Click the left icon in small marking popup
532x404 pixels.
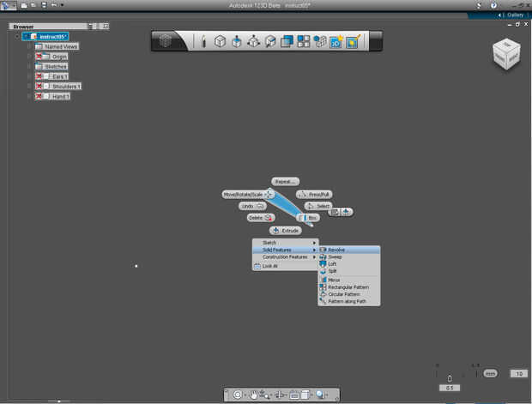[335, 213]
